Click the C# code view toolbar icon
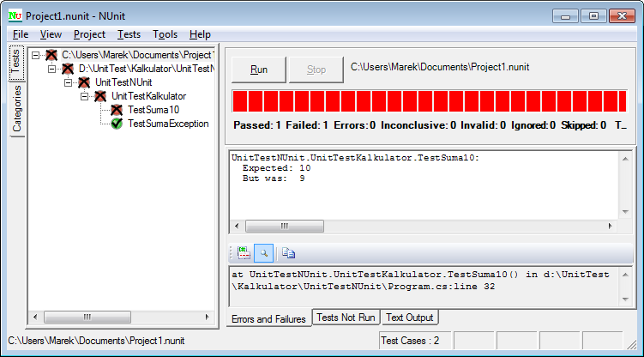The height and width of the screenshot is (357, 644). pyautogui.click(x=244, y=252)
